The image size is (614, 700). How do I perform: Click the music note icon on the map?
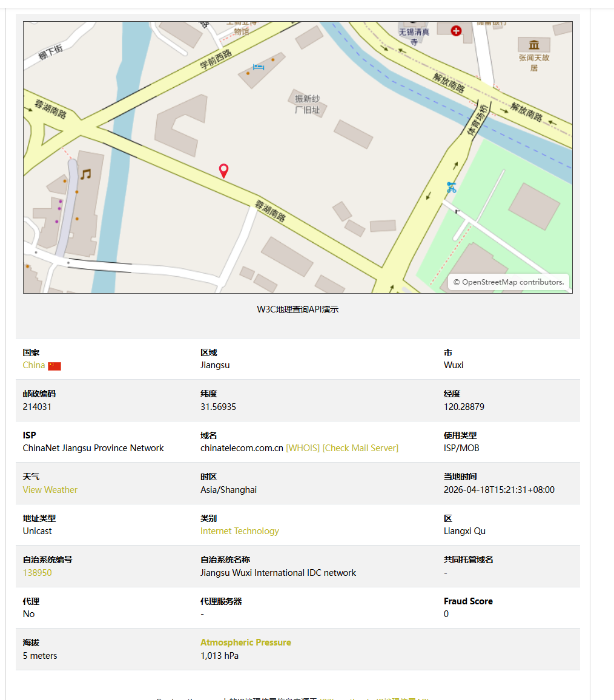pyautogui.click(x=85, y=174)
